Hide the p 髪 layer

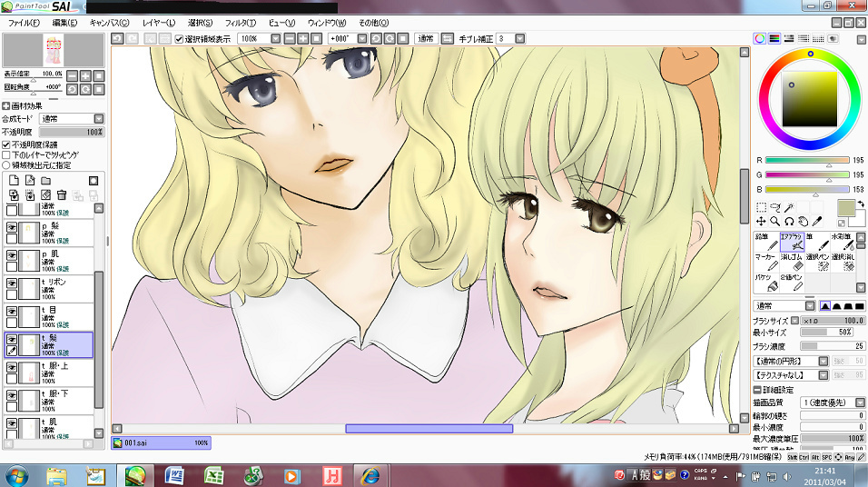point(12,228)
